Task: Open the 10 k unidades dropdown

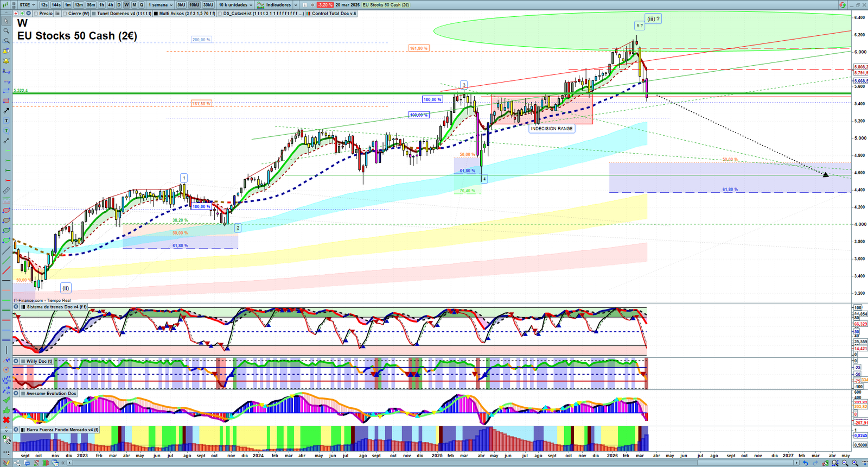Action: (x=235, y=5)
